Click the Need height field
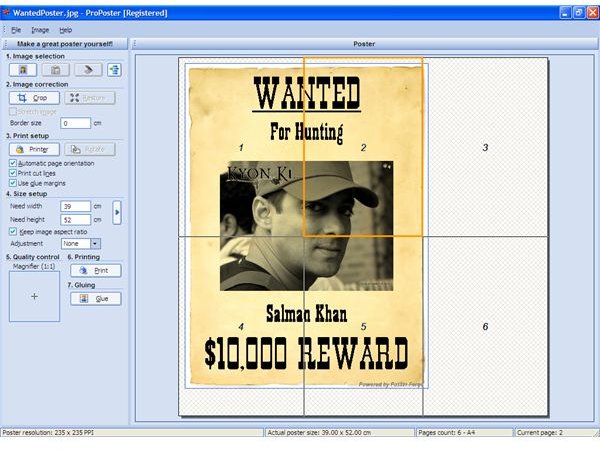 (x=75, y=220)
